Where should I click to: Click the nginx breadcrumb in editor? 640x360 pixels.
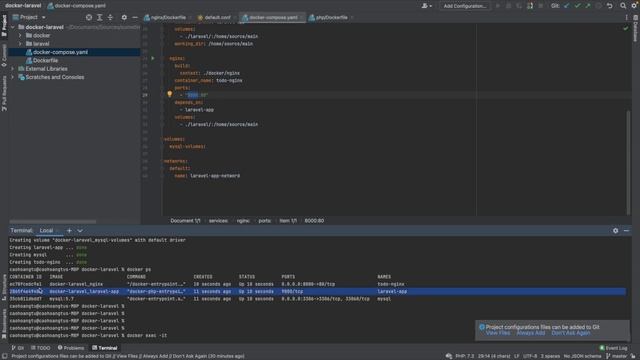pos(243,221)
